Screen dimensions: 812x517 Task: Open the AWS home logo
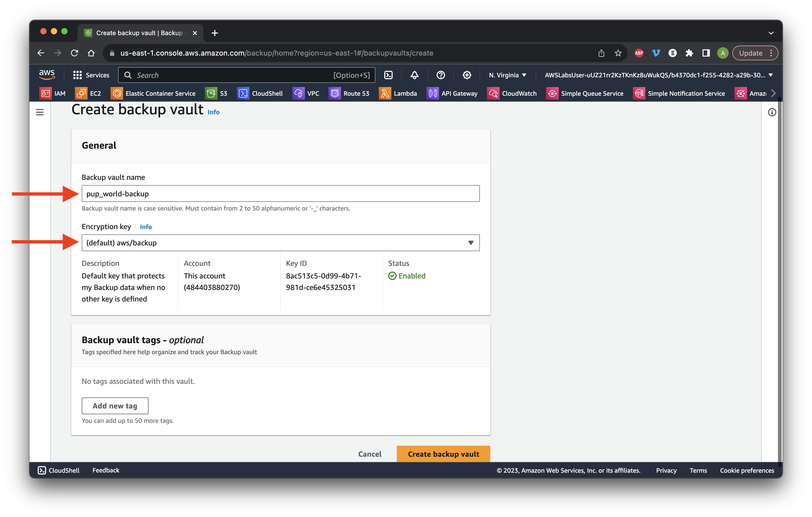(47, 74)
